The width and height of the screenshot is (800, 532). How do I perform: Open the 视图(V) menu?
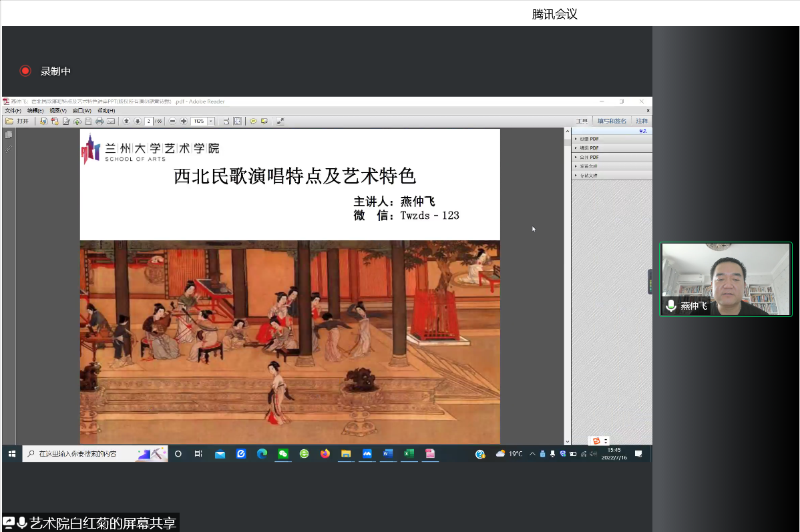click(x=57, y=111)
